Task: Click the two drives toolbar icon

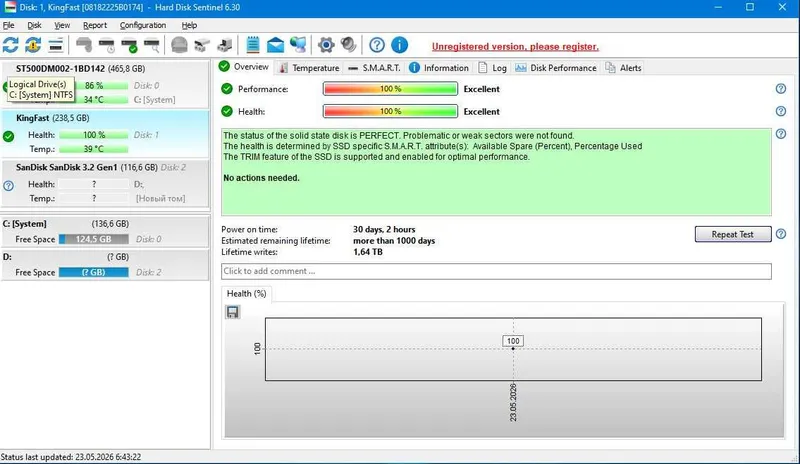Action: click(x=202, y=45)
